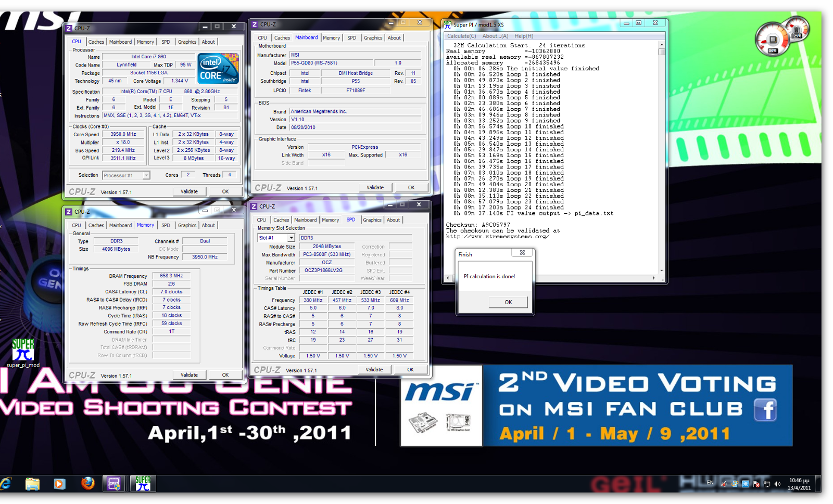
Task: Select Memory tab in SPD Slot #1 window
Action: click(x=330, y=220)
